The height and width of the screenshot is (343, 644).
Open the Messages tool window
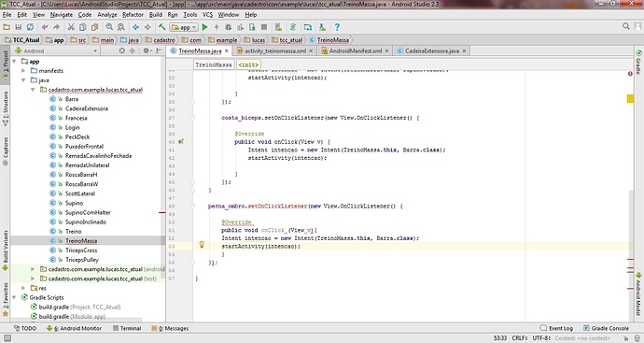[170, 328]
